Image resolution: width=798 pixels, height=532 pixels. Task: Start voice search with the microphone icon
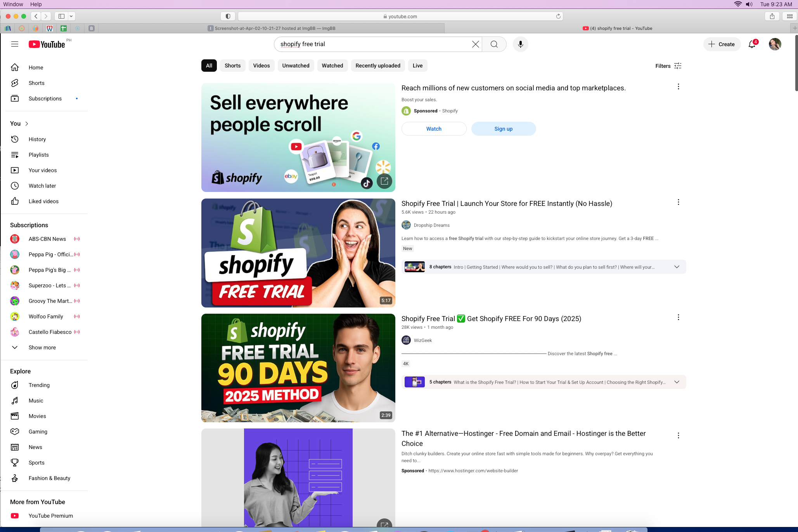point(521,44)
